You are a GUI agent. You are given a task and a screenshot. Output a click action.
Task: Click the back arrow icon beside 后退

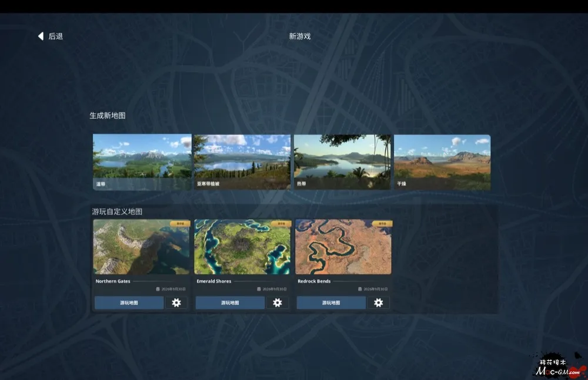click(41, 36)
